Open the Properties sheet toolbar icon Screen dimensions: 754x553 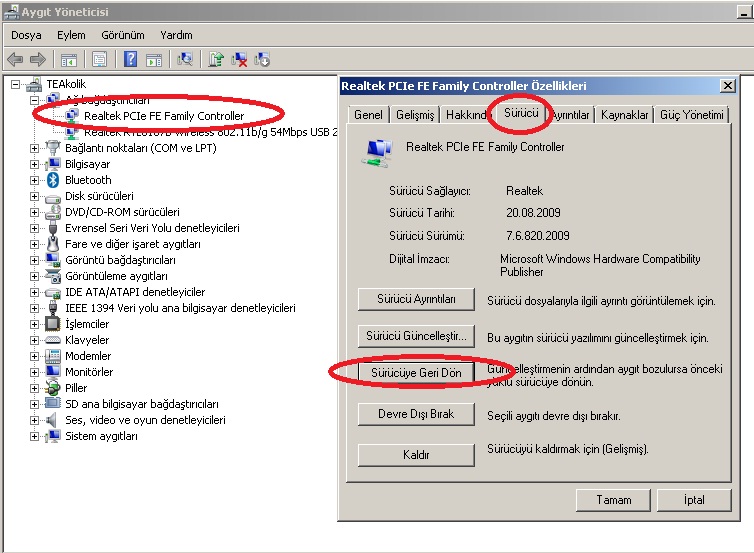click(x=100, y=60)
